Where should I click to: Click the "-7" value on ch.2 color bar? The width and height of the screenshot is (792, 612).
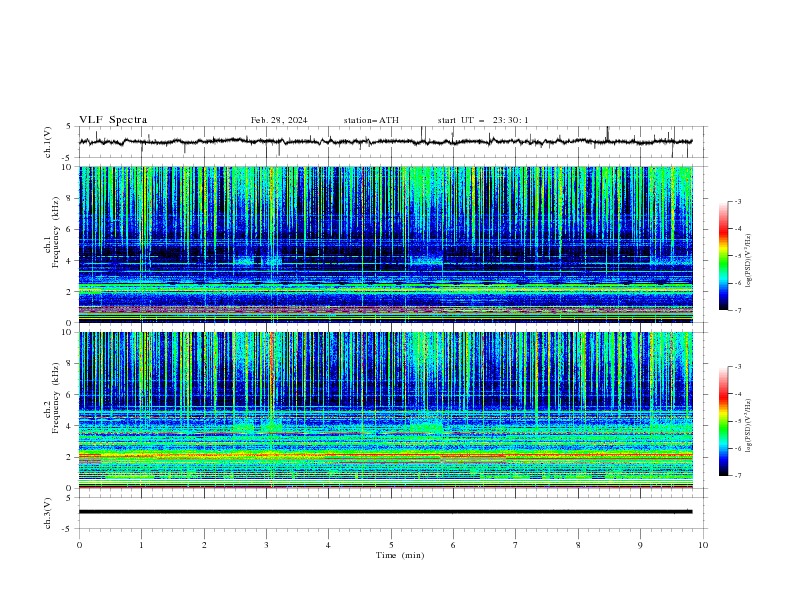[x=737, y=476]
